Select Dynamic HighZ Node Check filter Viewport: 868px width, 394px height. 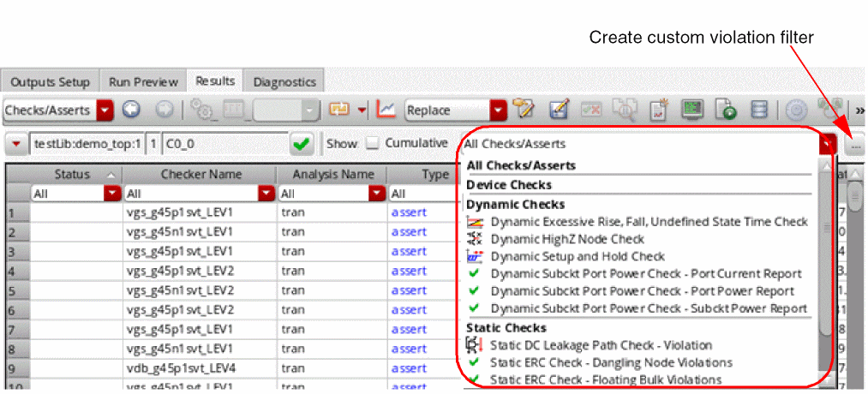566,239
